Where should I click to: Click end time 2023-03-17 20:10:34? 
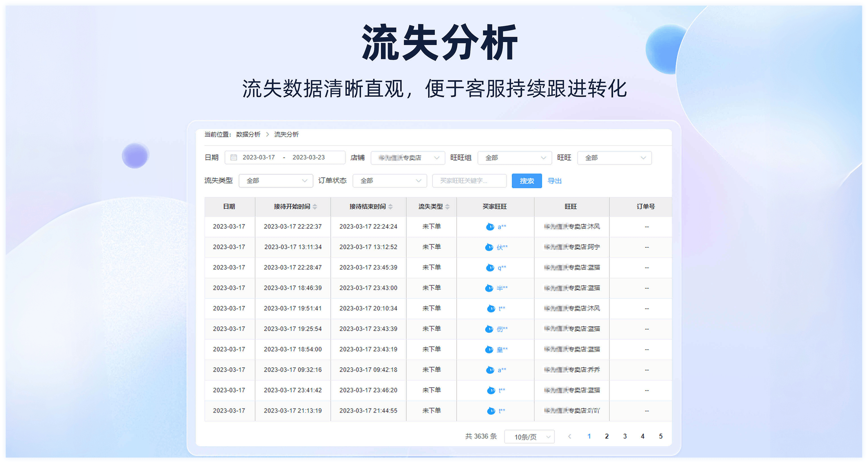[x=368, y=308]
